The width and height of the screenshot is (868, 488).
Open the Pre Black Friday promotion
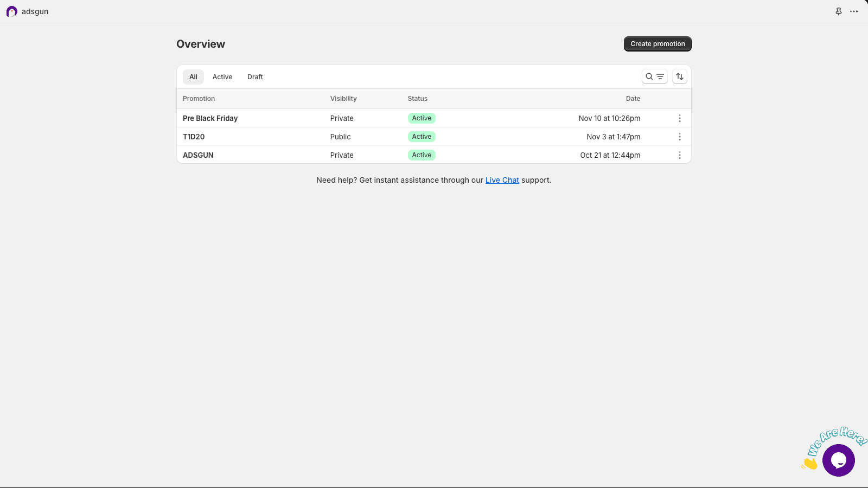click(x=210, y=118)
